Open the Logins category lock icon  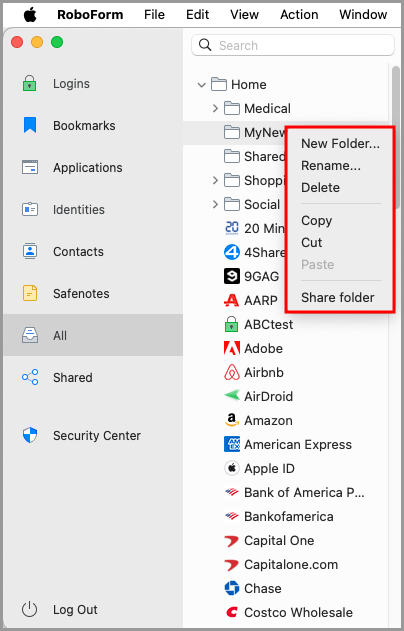[30, 83]
